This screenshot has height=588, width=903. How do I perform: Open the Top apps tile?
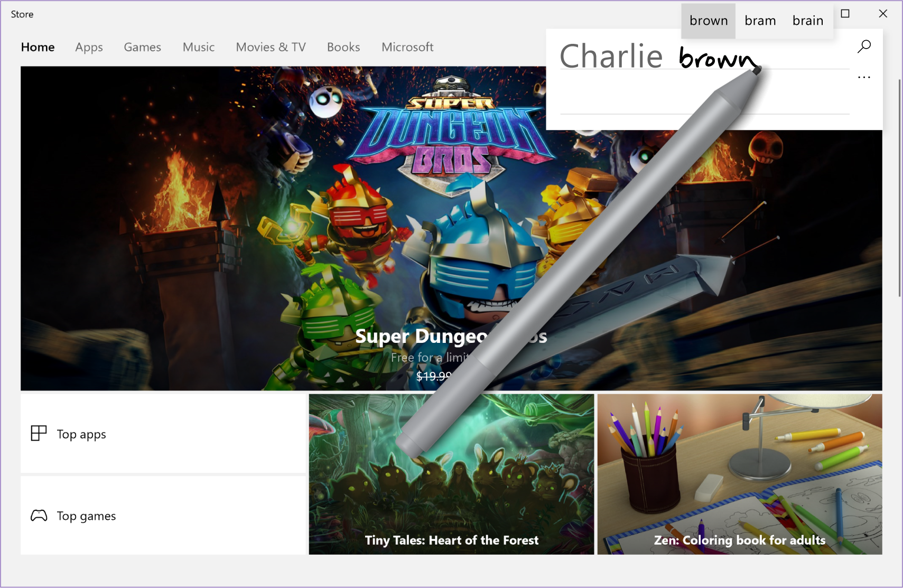pyautogui.click(x=163, y=433)
